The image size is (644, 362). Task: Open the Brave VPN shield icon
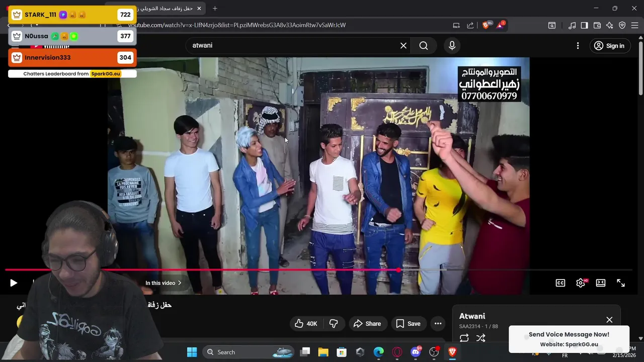coord(622,25)
